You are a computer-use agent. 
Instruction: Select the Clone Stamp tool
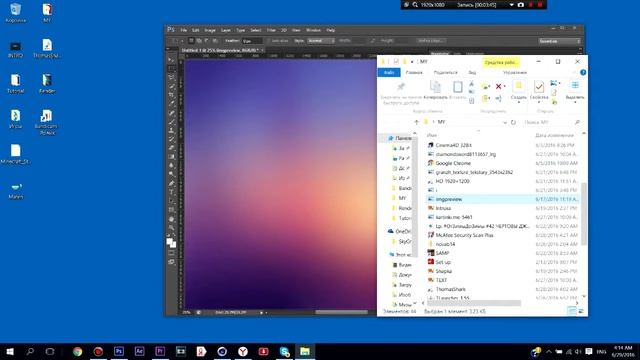[x=171, y=131]
